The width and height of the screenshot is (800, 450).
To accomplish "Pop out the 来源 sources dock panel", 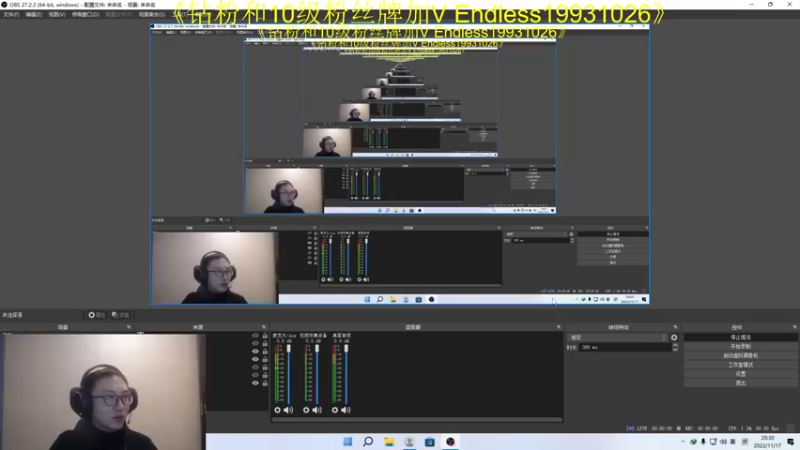I will pyautogui.click(x=264, y=327).
